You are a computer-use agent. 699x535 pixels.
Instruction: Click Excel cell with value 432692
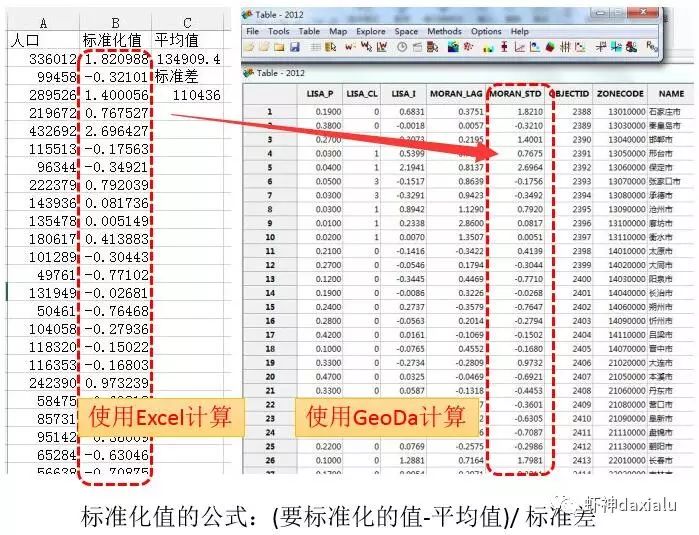click(43, 131)
